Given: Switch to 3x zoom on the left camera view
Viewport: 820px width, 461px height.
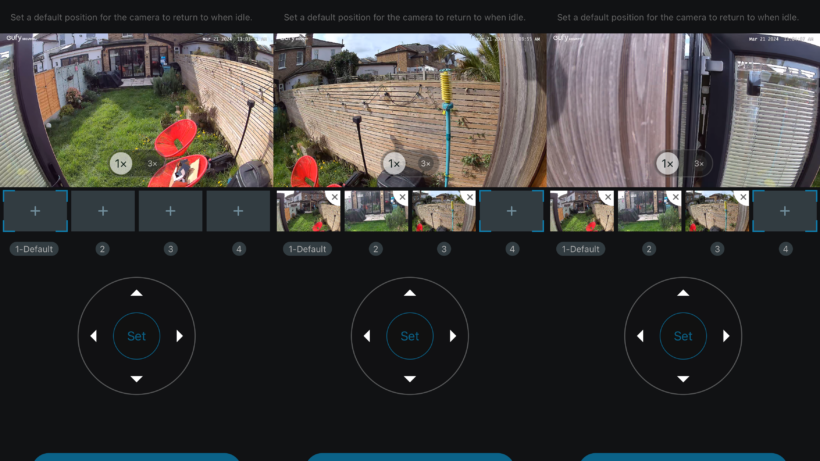Looking at the screenshot, I should tap(152, 164).
